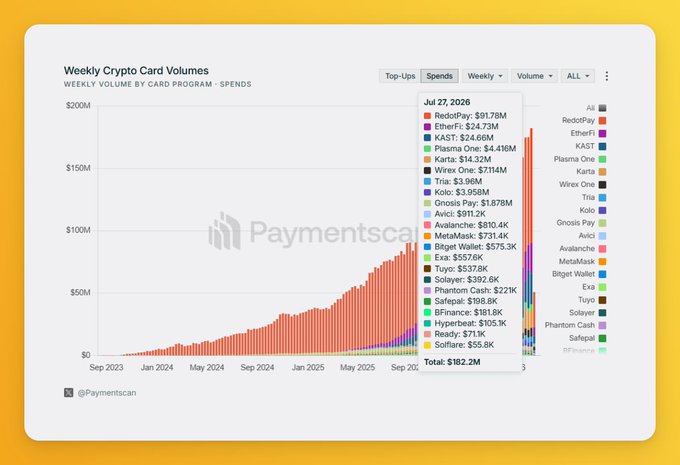Click the Phantom Cash: $221K tooltip row
The image size is (680, 465).
pos(470,291)
